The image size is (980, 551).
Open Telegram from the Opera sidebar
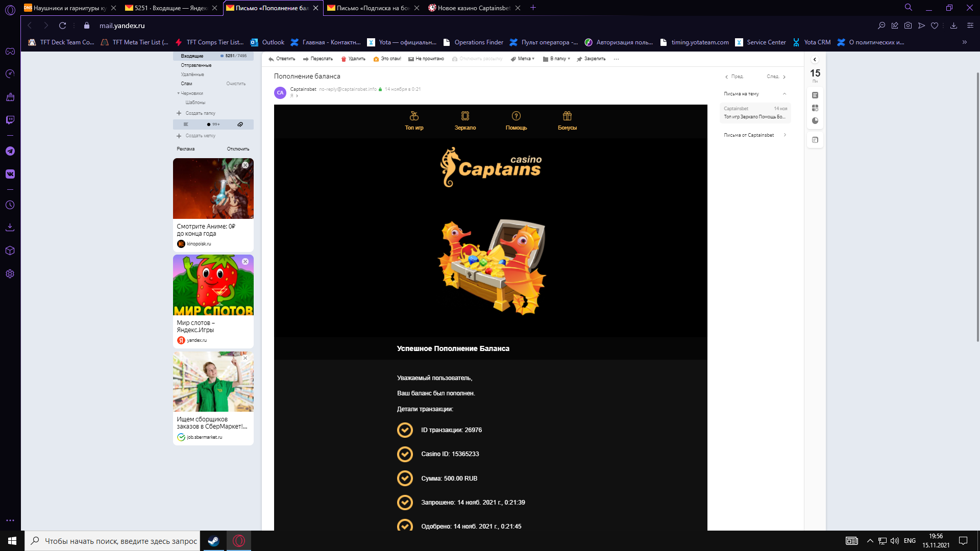point(10,152)
